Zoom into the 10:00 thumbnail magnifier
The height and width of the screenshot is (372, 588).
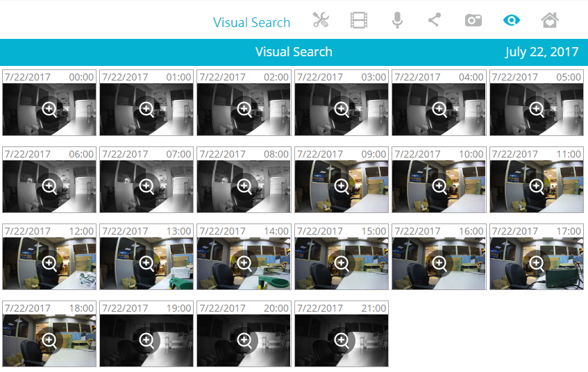coord(439,186)
